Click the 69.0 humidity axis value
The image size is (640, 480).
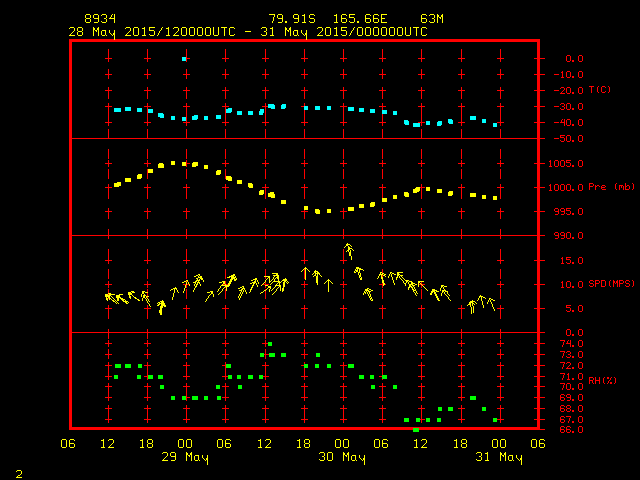click(571, 398)
